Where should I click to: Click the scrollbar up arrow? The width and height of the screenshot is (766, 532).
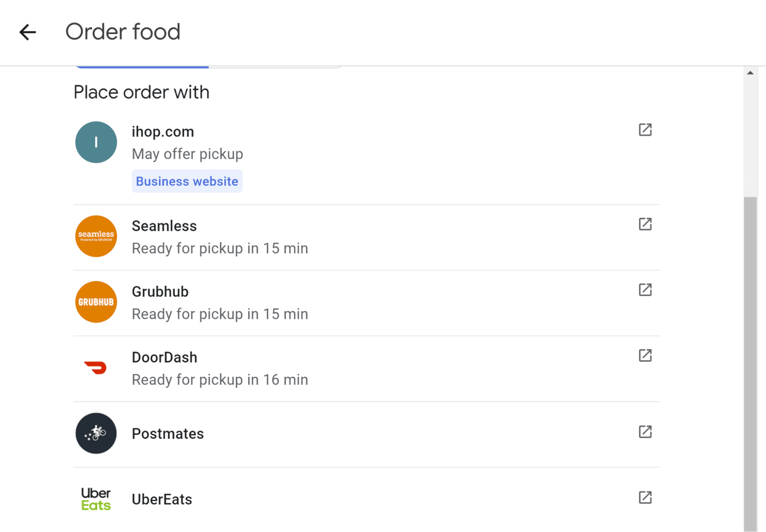(750, 73)
